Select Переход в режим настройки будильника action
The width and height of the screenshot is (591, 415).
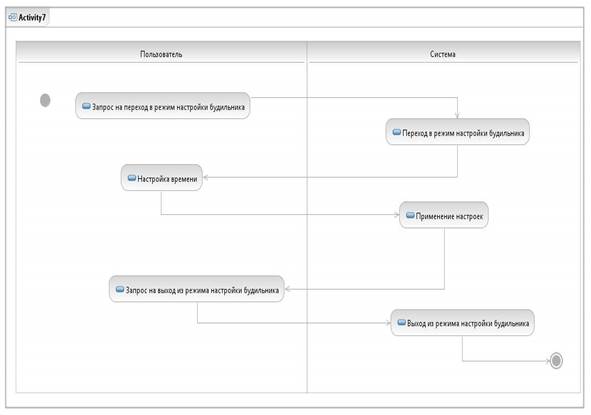pos(458,132)
